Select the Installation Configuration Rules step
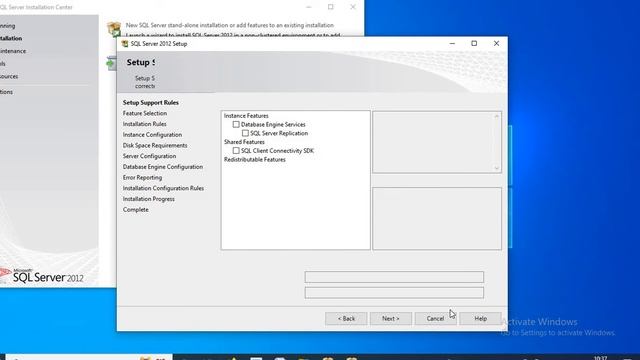The width and height of the screenshot is (640, 360). [163, 188]
